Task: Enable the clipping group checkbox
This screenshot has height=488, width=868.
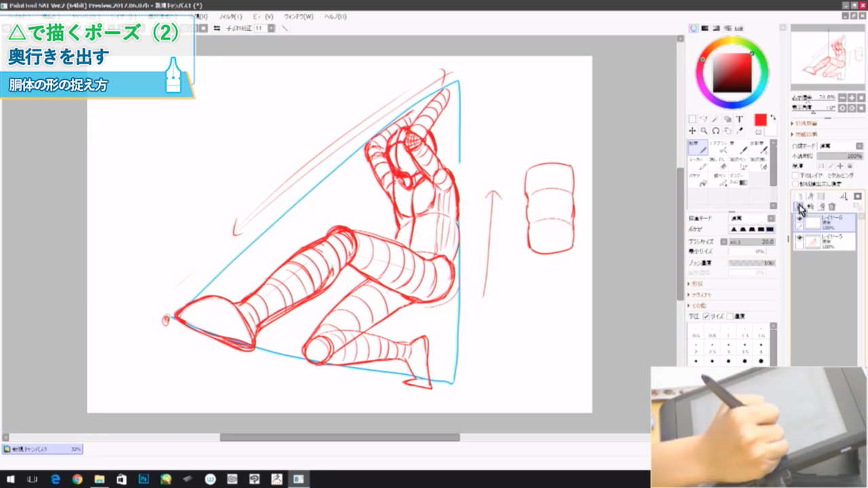Action: [794, 175]
